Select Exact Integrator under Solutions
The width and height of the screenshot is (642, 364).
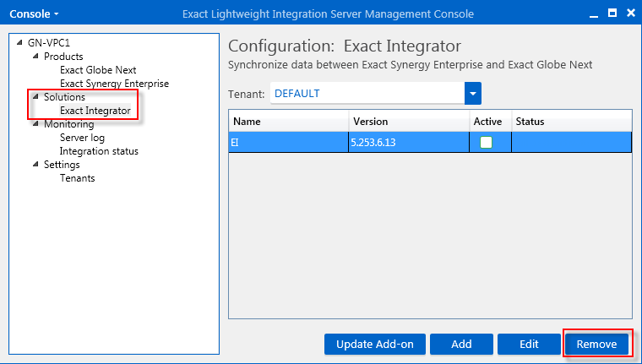click(95, 111)
